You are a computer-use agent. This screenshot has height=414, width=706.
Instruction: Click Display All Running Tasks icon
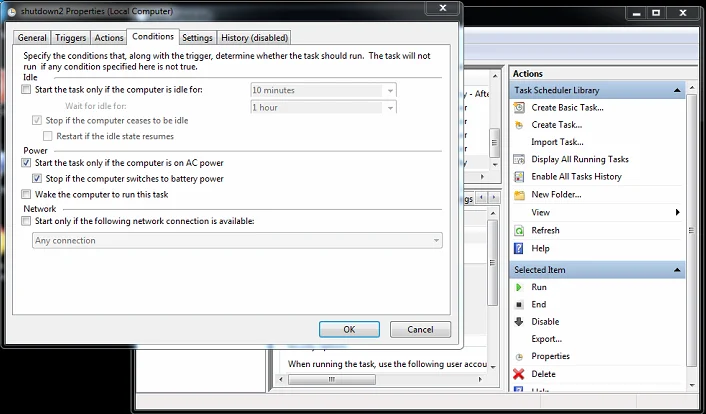pyautogui.click(x=519, y=159)
